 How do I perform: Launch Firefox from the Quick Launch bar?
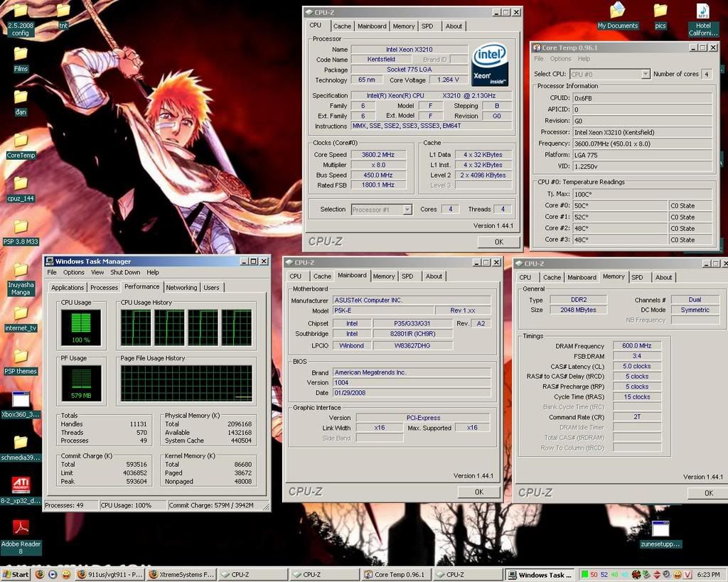tap(40, 575)
